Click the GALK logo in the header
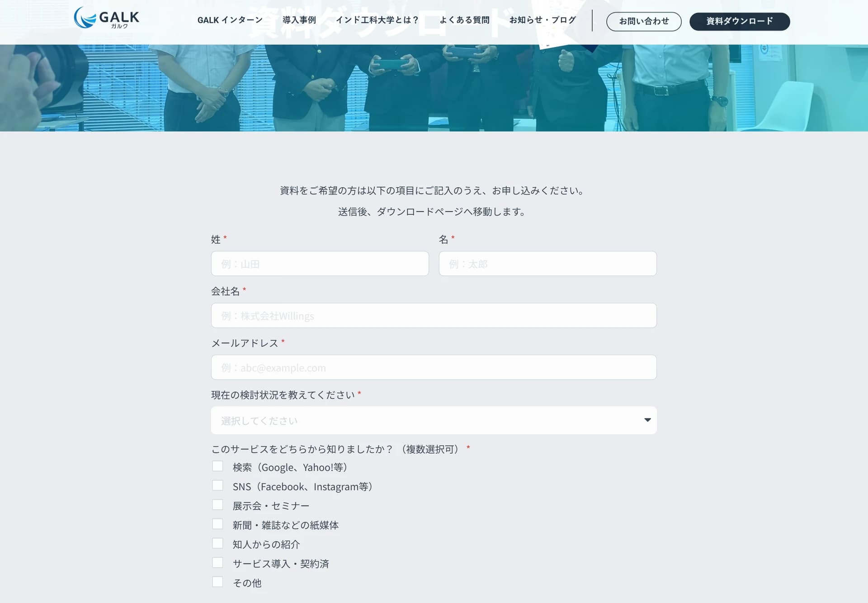 107,18
